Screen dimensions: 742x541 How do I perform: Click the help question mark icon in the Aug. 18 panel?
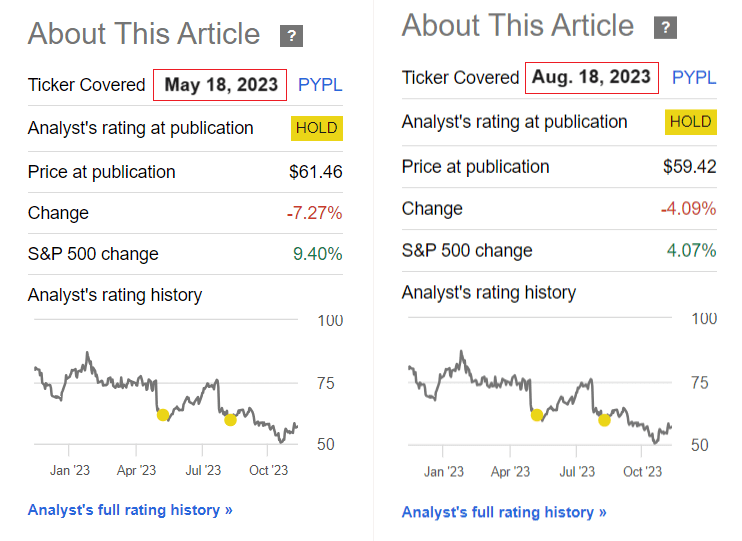(665, 28)
